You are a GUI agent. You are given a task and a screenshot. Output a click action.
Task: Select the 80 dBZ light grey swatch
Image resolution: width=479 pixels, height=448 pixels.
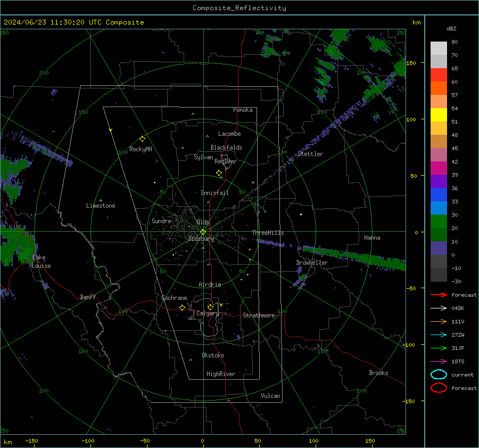(439, 48)
